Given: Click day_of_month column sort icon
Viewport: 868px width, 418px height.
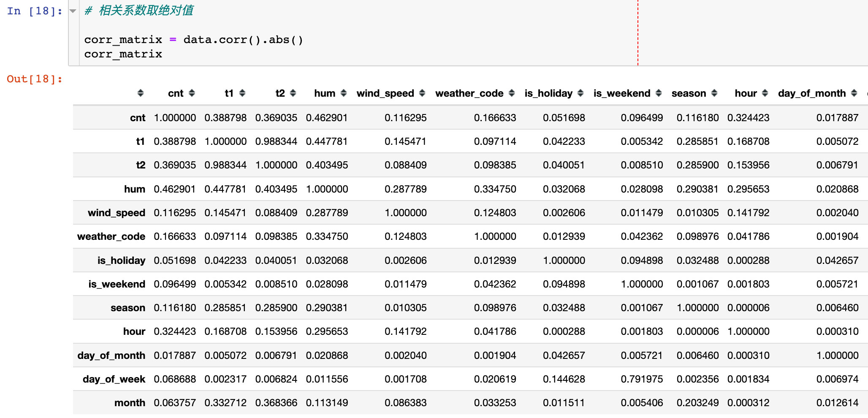Looking at the screenshot, I should [854, 93].
